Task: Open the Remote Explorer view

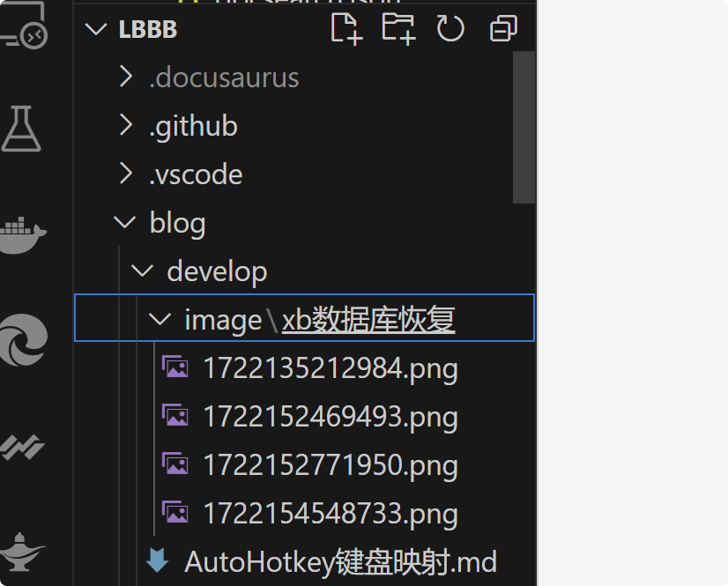Action: 22,26
